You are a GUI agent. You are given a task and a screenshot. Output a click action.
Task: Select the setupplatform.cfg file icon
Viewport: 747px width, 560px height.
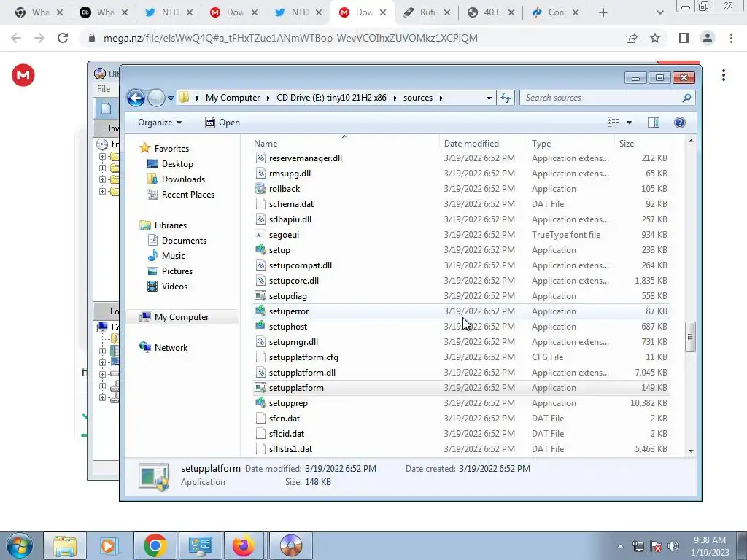point(260,357)
